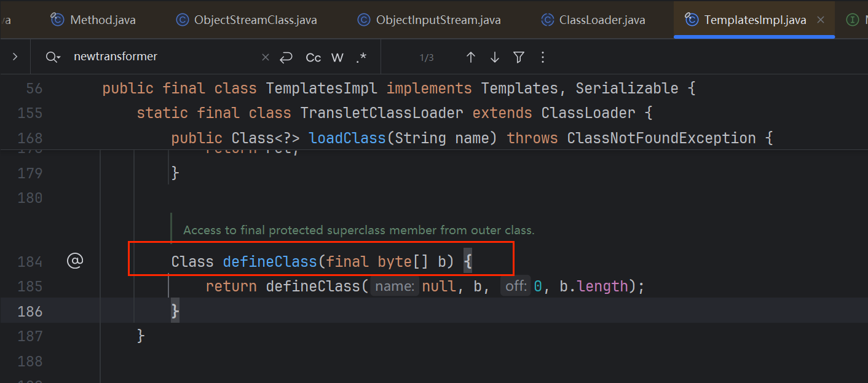Jump to next occurrence with down arrow
The image size is (868, 383).
coord(495,57)
